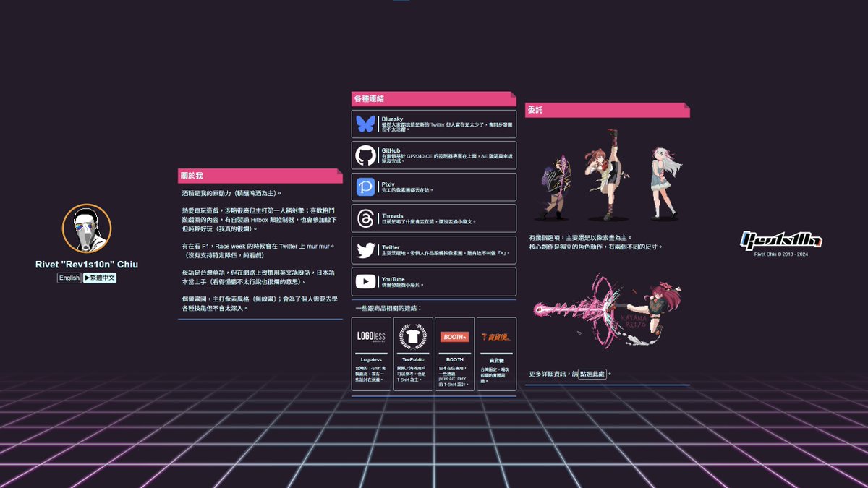Click the line 有幾個選項,主要還是以像素畫為主
This screenshot has width=868, height=488.
pos(581,237)
